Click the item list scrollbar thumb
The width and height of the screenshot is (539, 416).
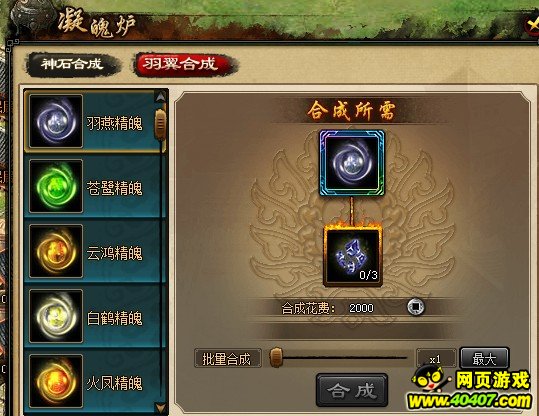(x=161, y=123)
